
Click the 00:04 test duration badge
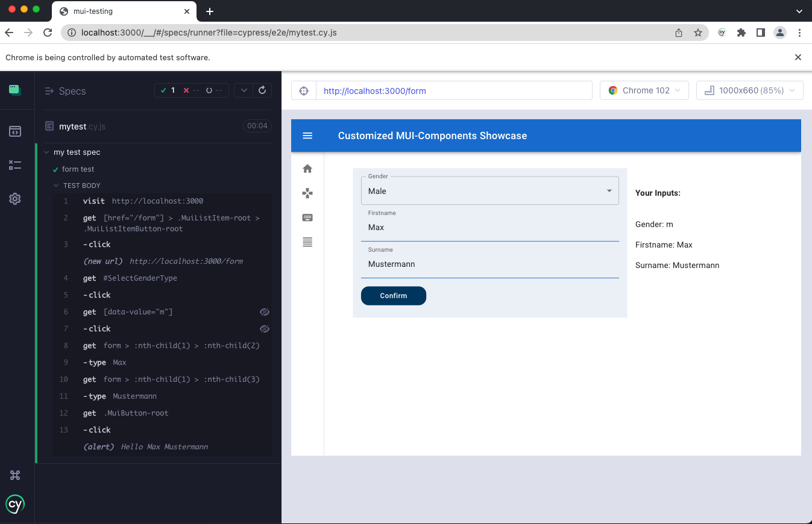point(257,126)
